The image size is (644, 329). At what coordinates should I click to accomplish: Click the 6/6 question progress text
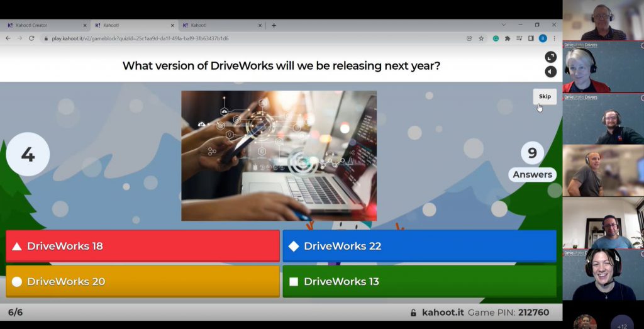(15, 312)
